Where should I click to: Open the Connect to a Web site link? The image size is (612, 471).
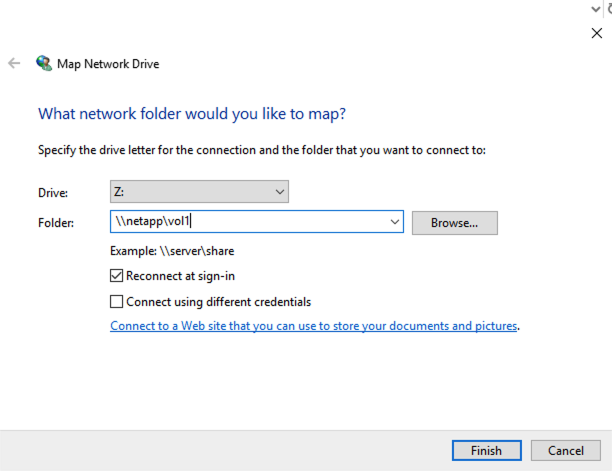click(314, 326)
